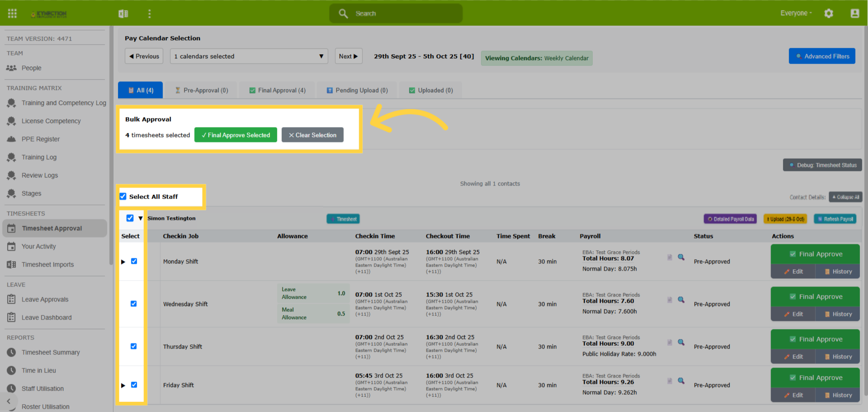Open Detailed Payroll Data
This screenshot has height=412, width=868.
pos(730,219)
